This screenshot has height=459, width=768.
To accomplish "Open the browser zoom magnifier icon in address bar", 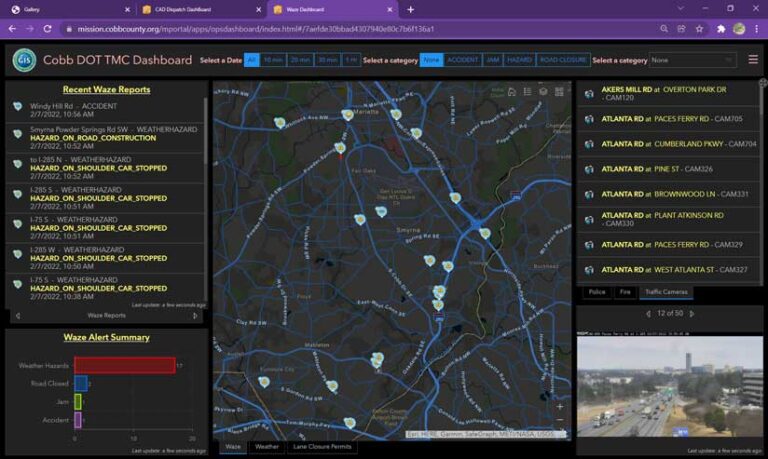I will (x=664, y=29).
